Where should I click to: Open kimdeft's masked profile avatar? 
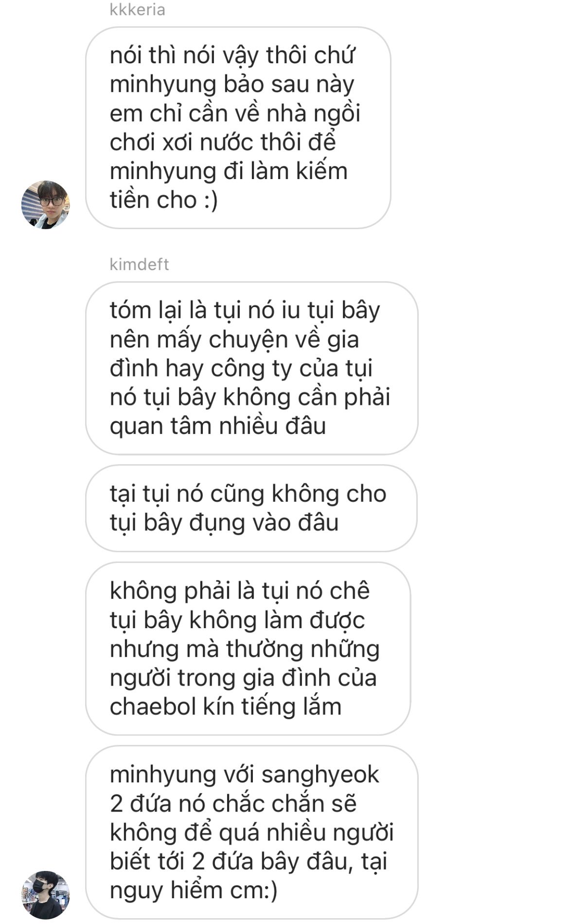46,895
